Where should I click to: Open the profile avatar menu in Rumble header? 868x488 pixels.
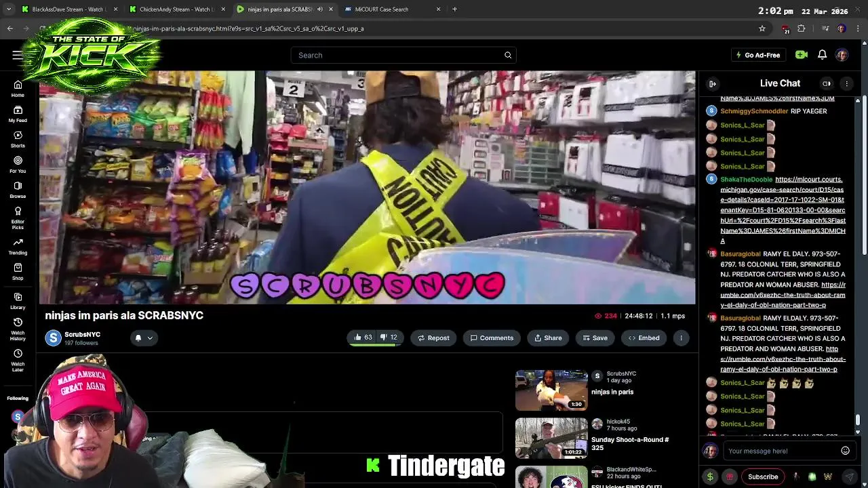[842, 55]
